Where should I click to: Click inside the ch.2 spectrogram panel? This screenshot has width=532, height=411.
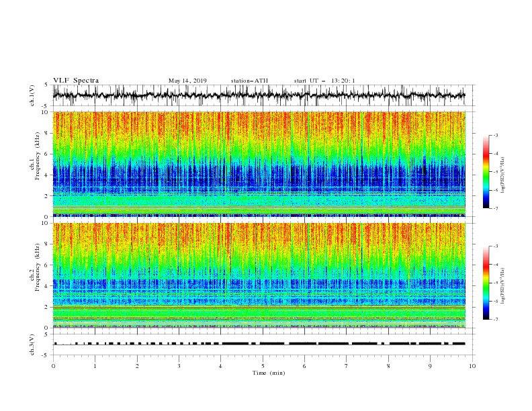click(x=259, y=275)
